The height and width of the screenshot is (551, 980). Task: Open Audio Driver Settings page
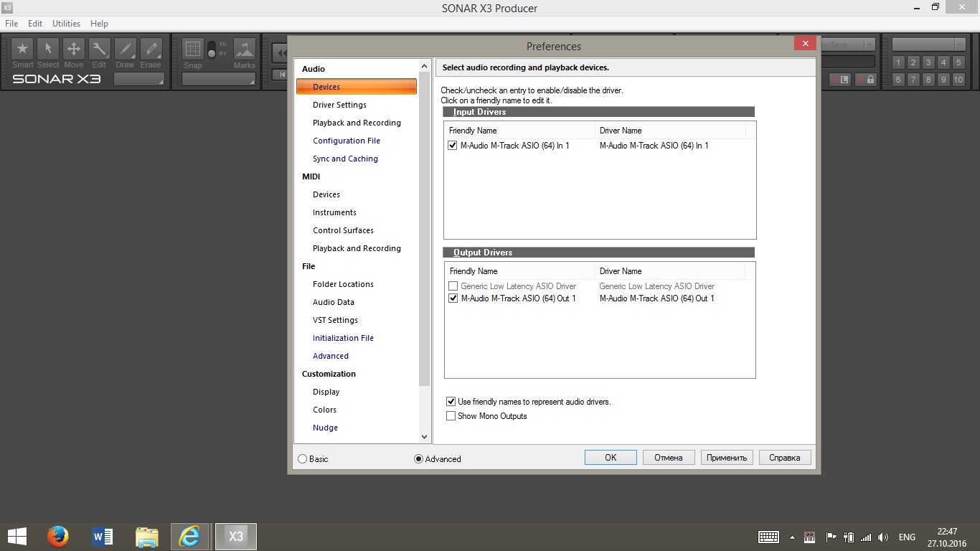(339, 105)
